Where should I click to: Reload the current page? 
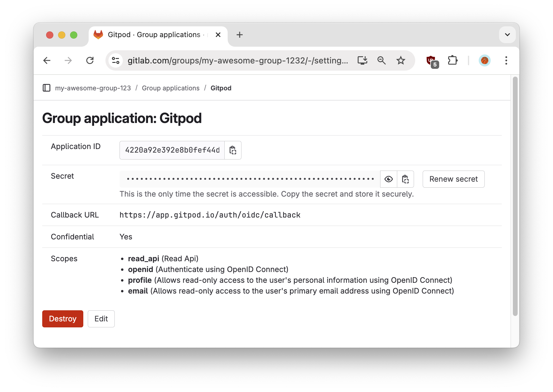tap(90, 60)
